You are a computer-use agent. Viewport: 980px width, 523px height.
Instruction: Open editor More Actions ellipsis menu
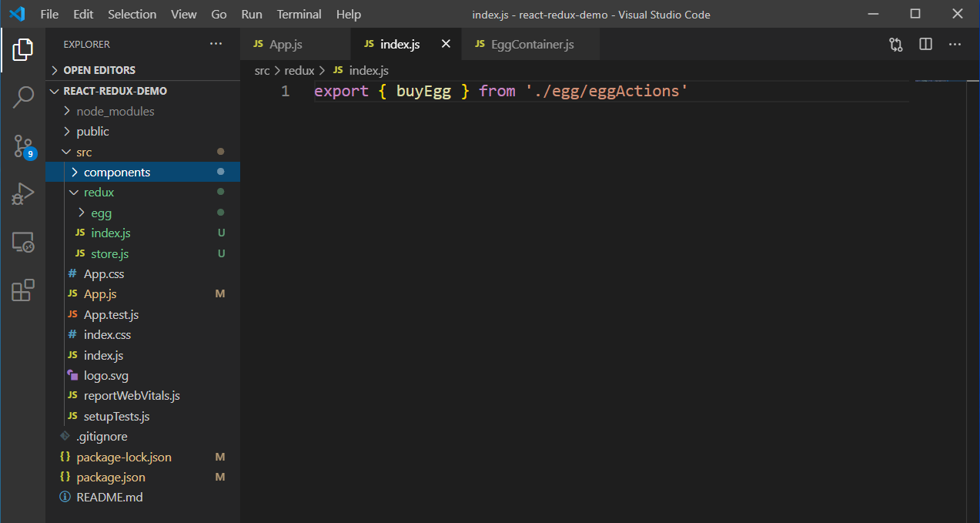pos(955,45)
